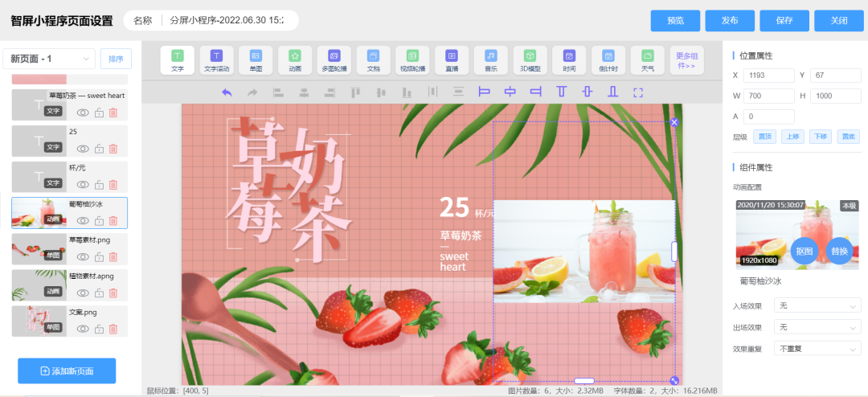Undo the last edit
Screen dimensions: 868x397
coord(227,92)
